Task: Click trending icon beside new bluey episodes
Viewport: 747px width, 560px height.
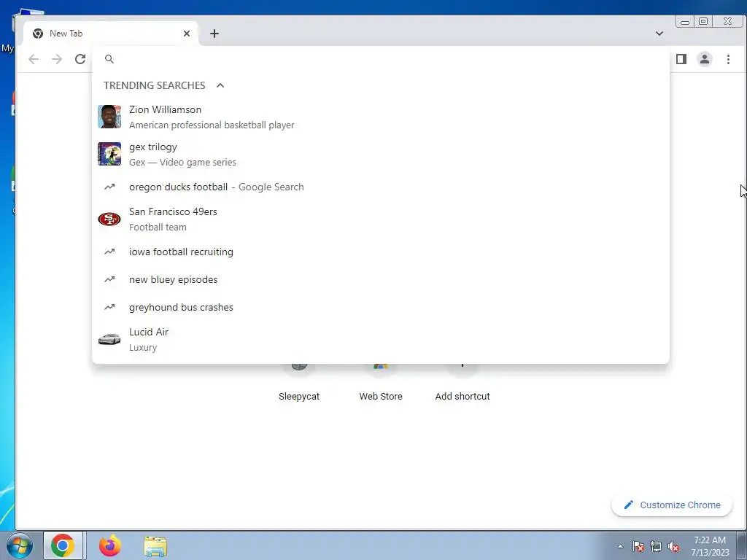Action: tap(109, 279)
